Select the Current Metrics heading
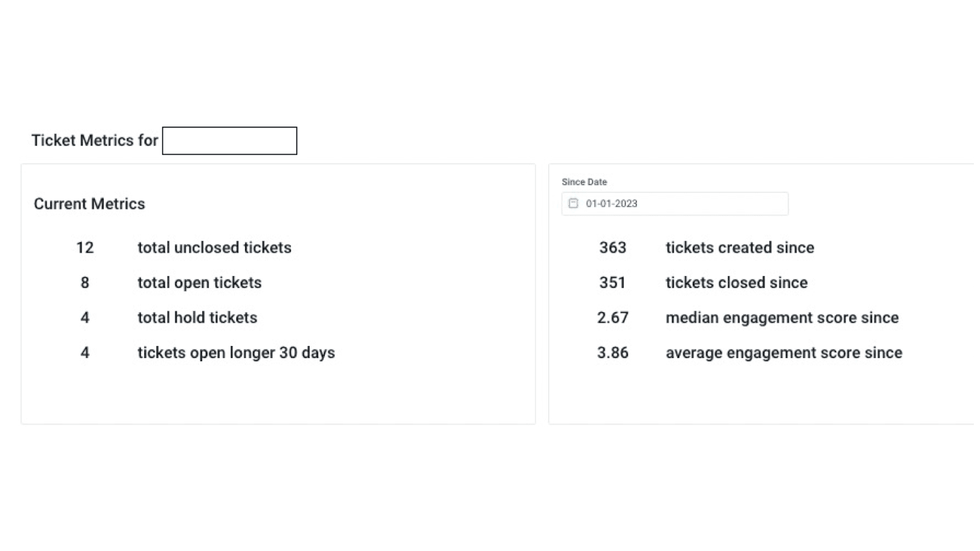Screen dimensions: 980x551 point(89,204)
